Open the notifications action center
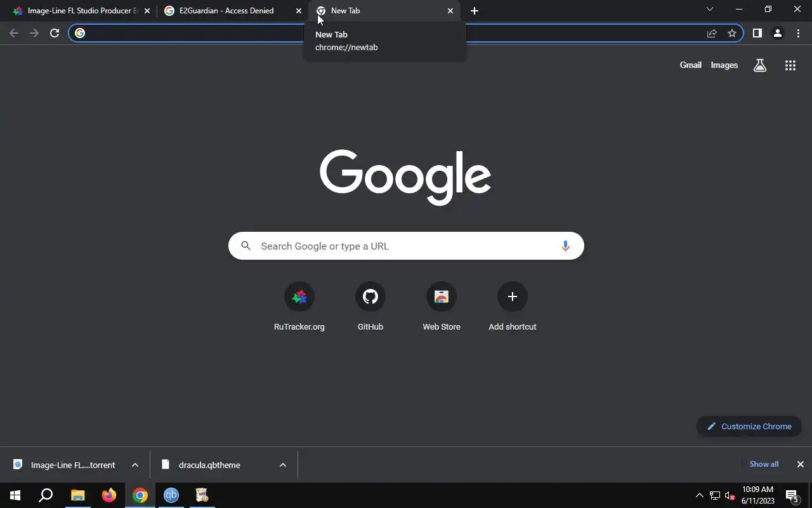Viewport: 812px width, 508px height. tap(792, 495)
